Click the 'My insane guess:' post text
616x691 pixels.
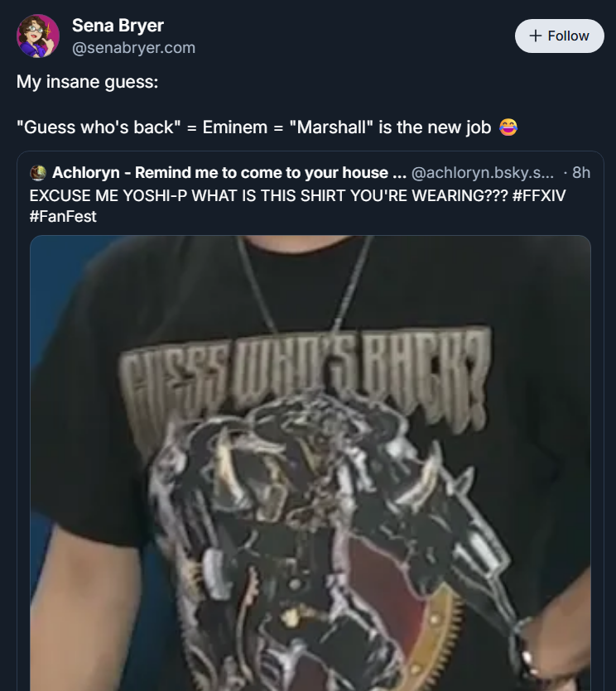point(87,82)
